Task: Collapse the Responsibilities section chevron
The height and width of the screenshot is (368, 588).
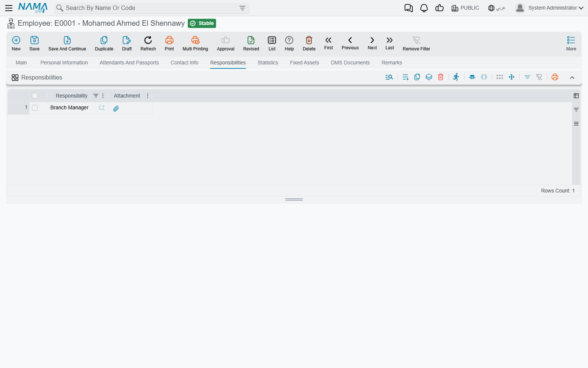Action: point(572,77)
